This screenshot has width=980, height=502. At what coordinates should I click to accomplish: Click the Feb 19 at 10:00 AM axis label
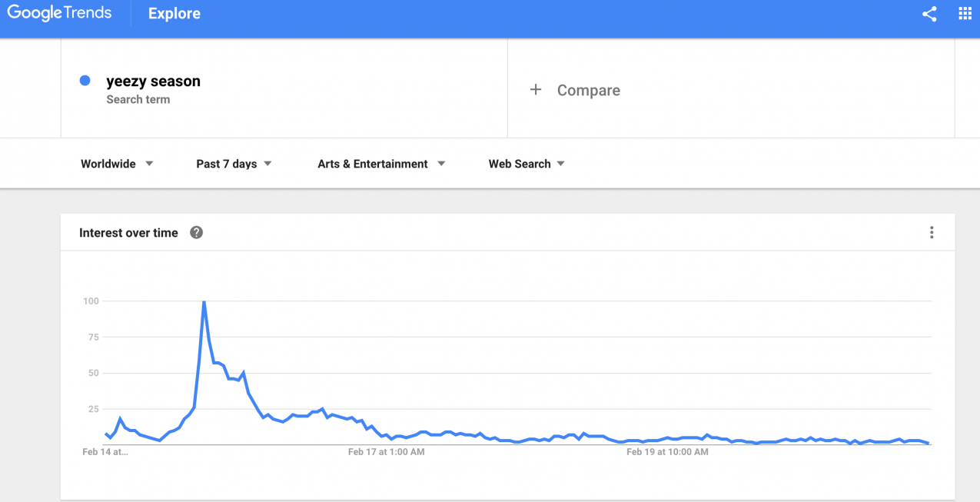[667, 452]
